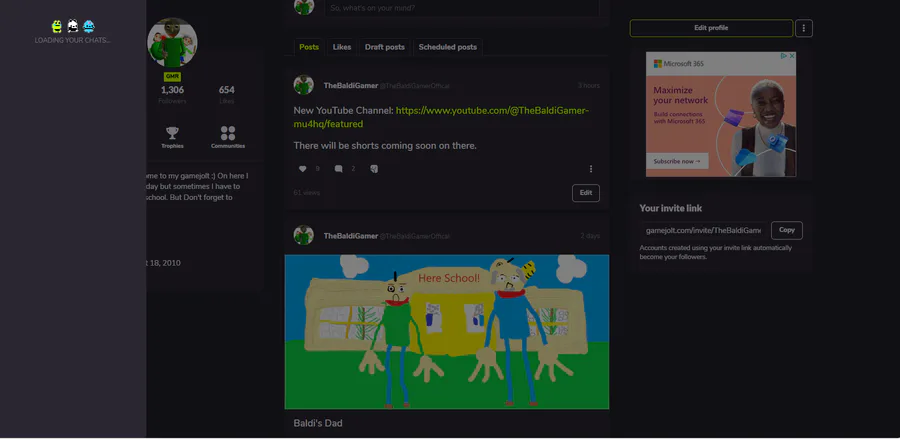Open the Scheduled posts tab
This screenshot has height=439, width=900.
pyautogui.click(x=448, y=47)
